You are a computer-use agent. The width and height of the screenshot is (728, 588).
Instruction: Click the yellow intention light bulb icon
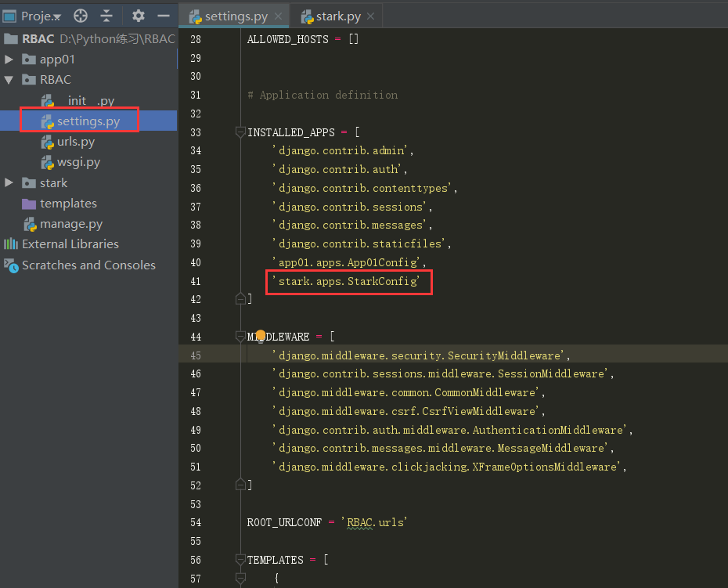click(261, 336)
